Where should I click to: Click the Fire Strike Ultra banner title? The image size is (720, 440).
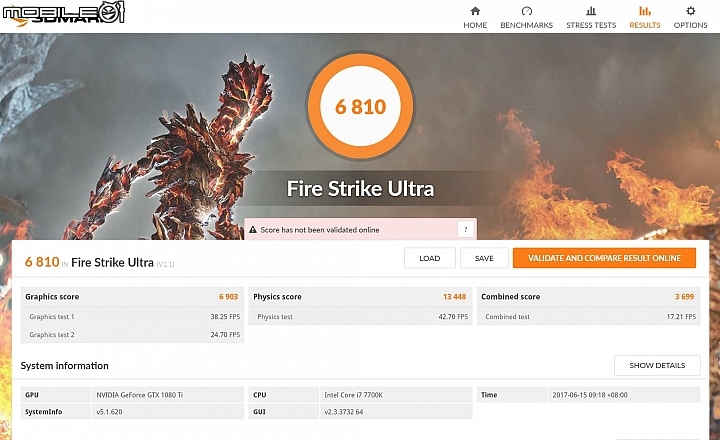tap(360, 189)
